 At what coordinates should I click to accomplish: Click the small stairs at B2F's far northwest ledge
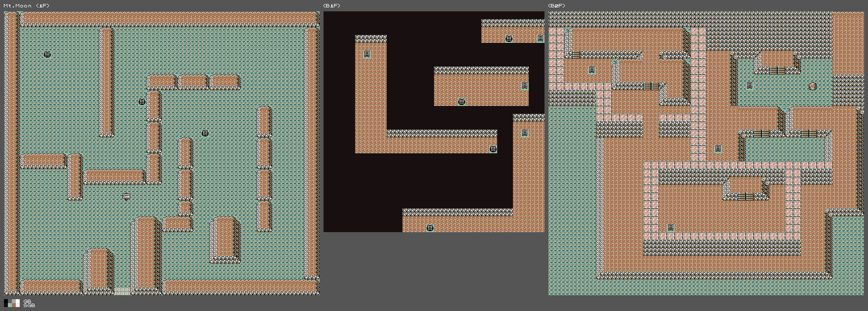(x=576, y=55)
